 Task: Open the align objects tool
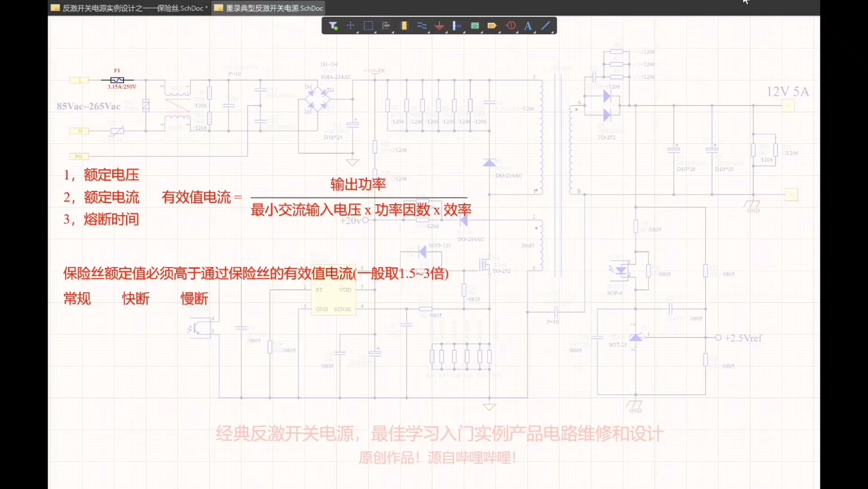pos(386,26)
